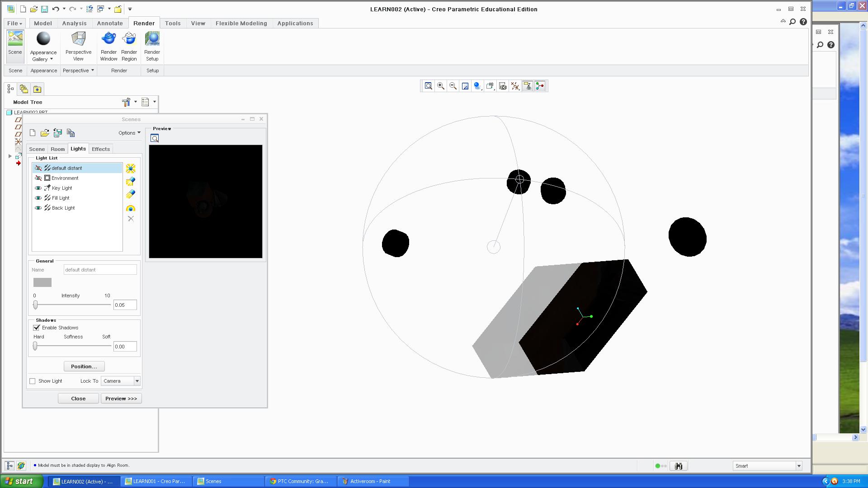Open the Lock To Camera dropdown
The image size is (868, 488).
pyautogui.click(x=137, y=381)
